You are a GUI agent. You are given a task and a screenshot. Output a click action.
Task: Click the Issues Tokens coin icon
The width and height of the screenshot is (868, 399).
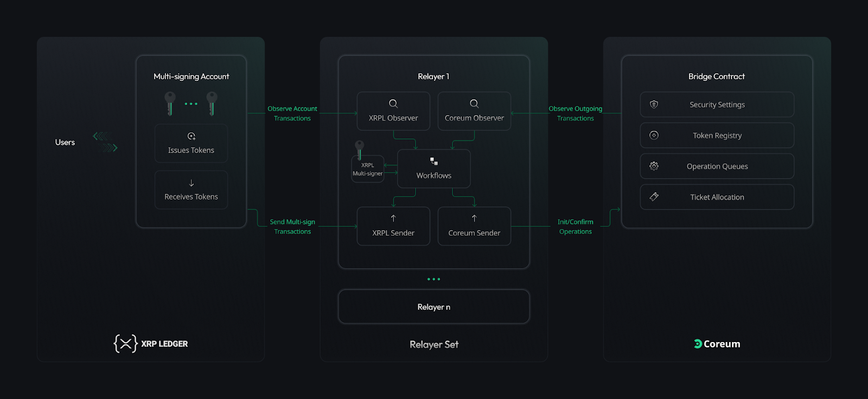point(191,136)
